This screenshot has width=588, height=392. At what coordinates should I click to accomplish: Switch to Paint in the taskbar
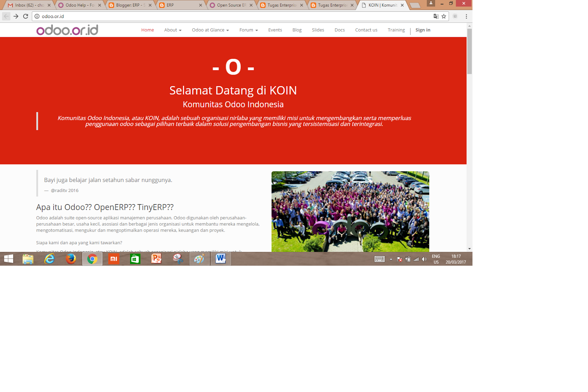[x=200, y=259]
